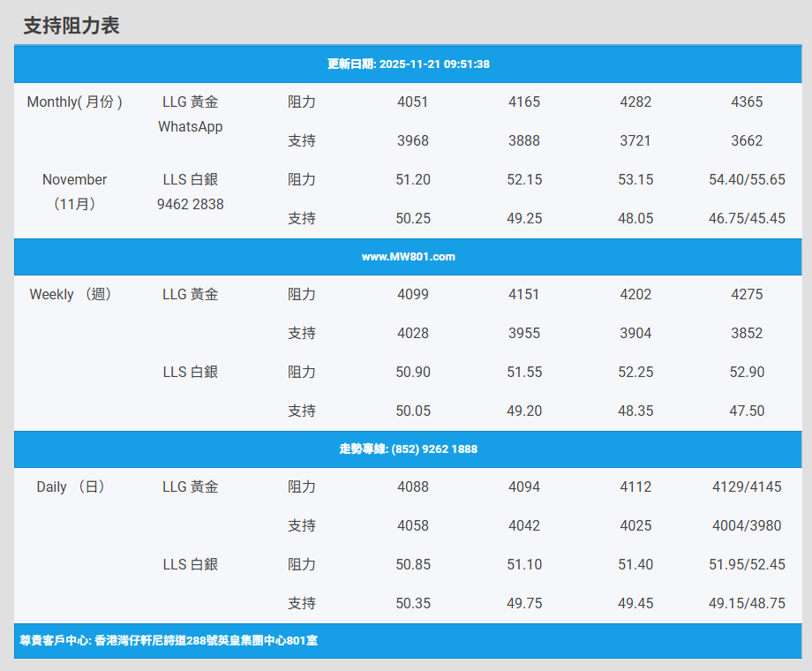Click the WhatsApp number 9462 2838

191,205
